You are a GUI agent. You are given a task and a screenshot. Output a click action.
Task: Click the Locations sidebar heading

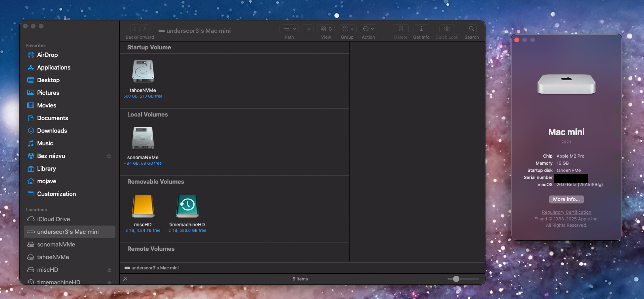(x=36, y=210)
